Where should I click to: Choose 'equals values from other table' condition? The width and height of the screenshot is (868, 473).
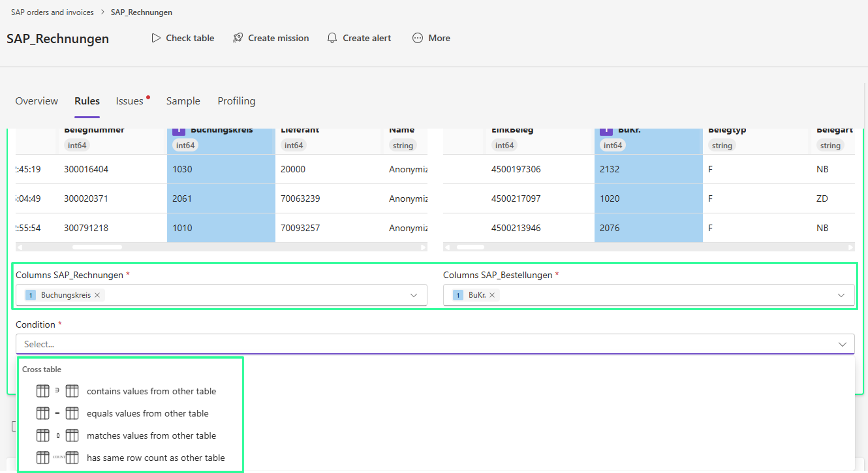click(x=147, y=413)
